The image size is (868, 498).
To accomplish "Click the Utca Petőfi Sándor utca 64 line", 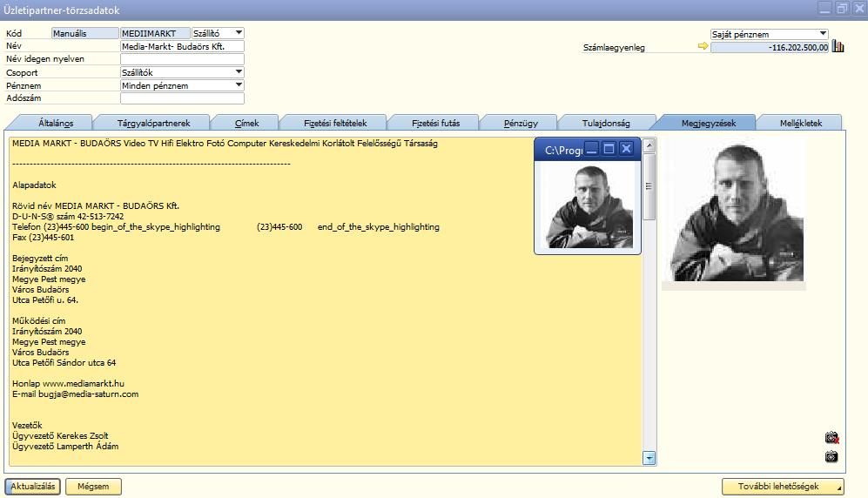I will (x=64, y=362).
